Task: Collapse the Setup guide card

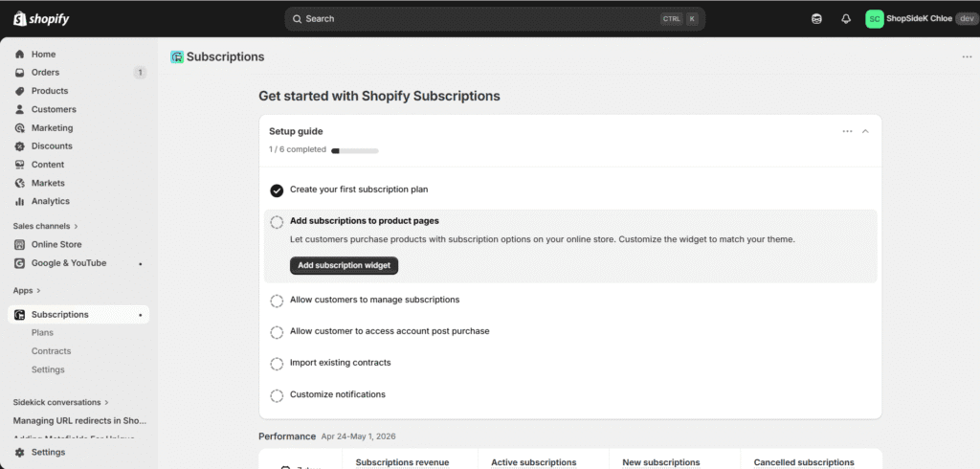Action: tap(865, 131)
